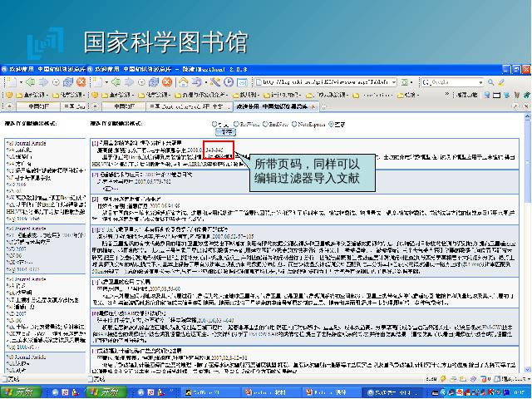Expand the dropdown arrow next to the go icon
This screenshot has height=399, width=532.
point(411,82)
